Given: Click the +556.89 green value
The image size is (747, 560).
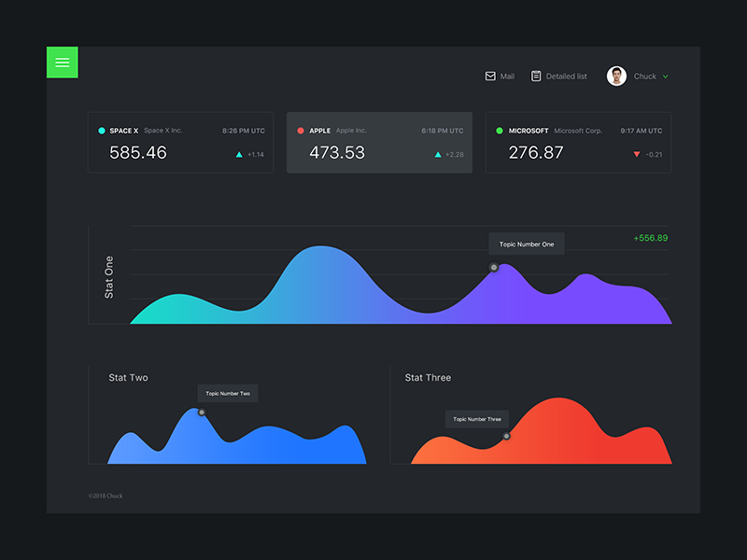Looking at the screenshot, I should [650, 238].
